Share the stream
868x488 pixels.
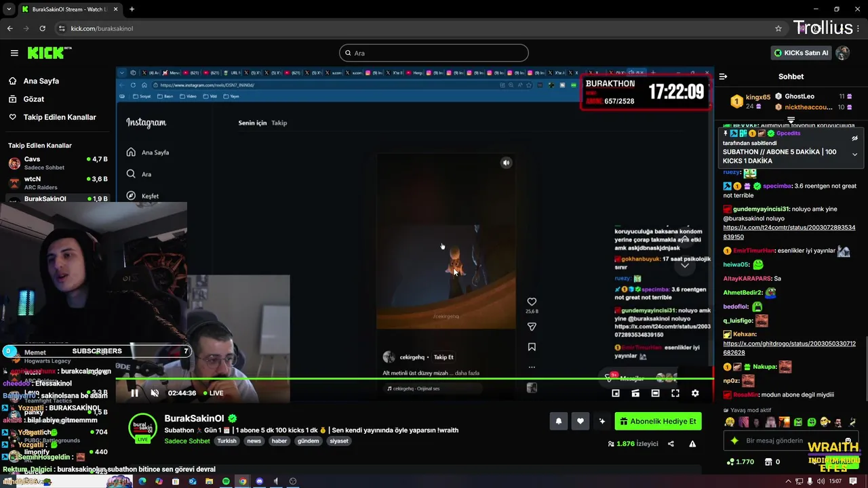671,444
